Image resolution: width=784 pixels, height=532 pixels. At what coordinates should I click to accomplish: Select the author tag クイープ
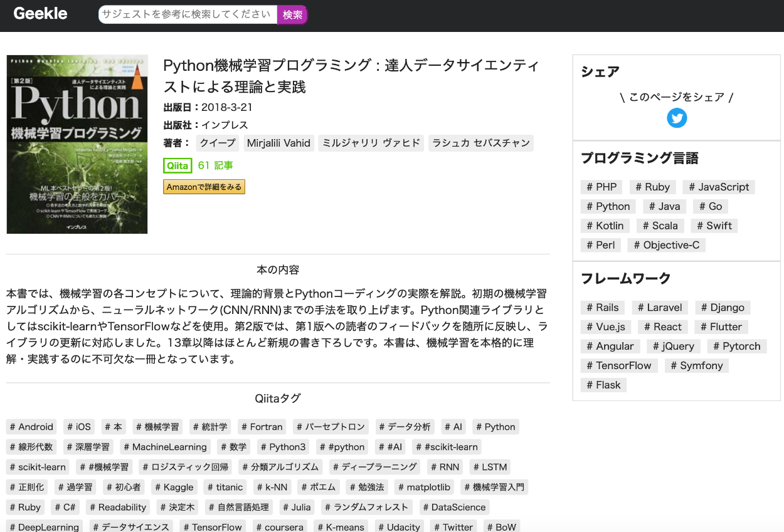pos(218,143)
